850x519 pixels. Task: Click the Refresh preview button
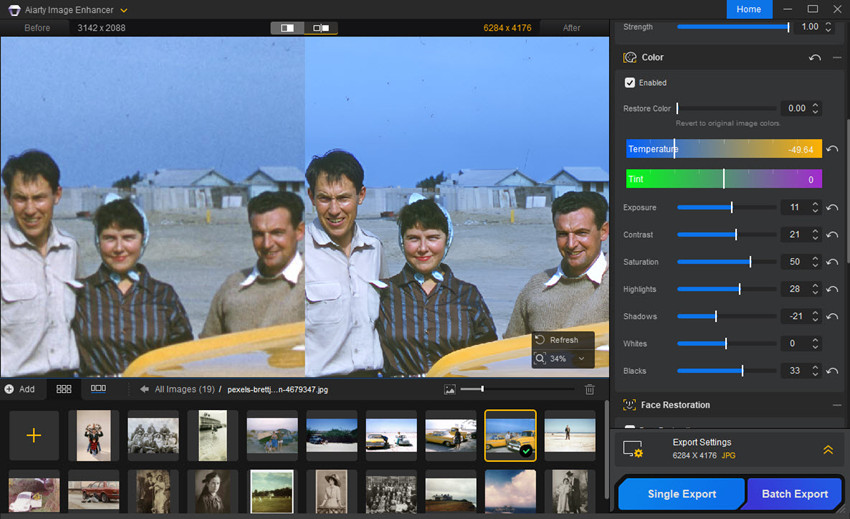pos(563,340)
